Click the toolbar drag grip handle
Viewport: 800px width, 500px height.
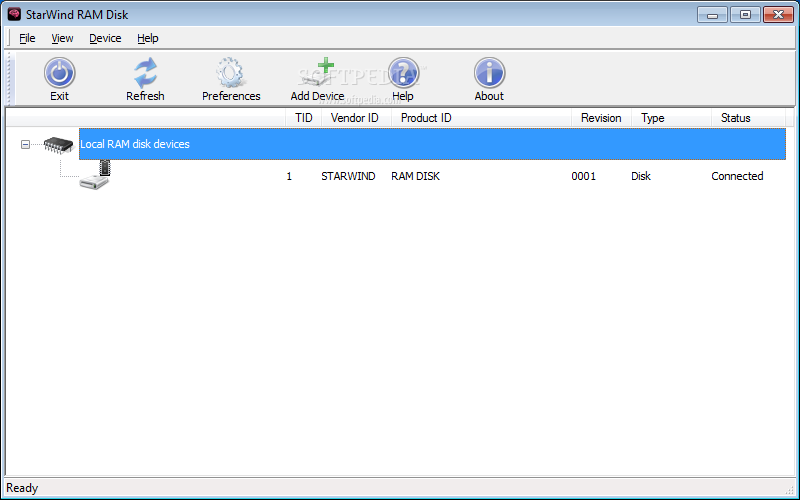[10, 78]
